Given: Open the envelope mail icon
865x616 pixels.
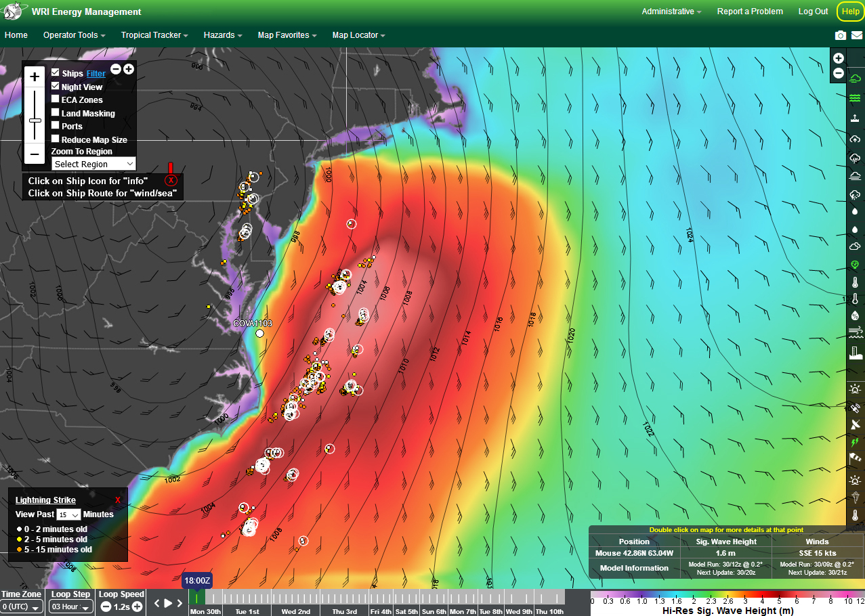Looking at the screenshot, I should point(857,35).
